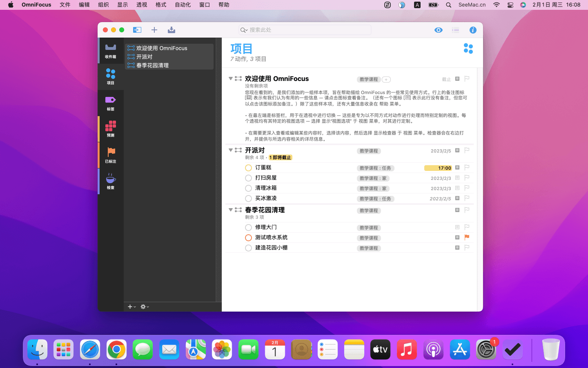Screen dimensions: 588x368
Task: Open the note icon for 买冰激凌
Action: [457, 198]
